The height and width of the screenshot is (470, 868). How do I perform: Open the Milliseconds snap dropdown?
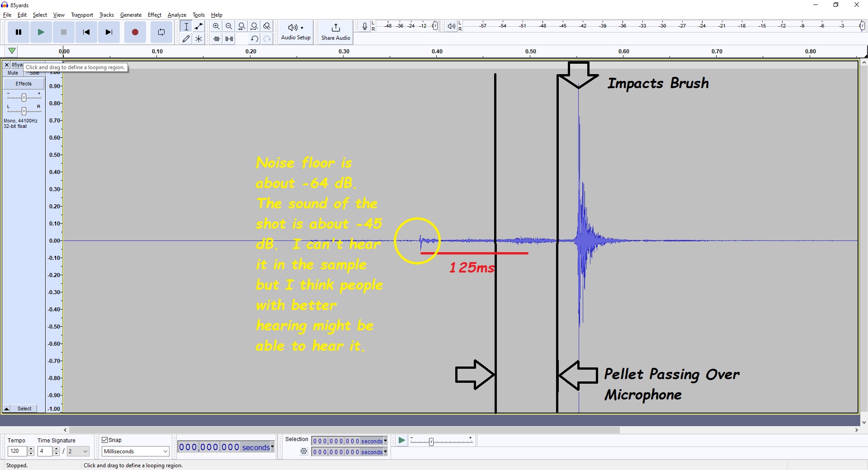click(135, 451)
